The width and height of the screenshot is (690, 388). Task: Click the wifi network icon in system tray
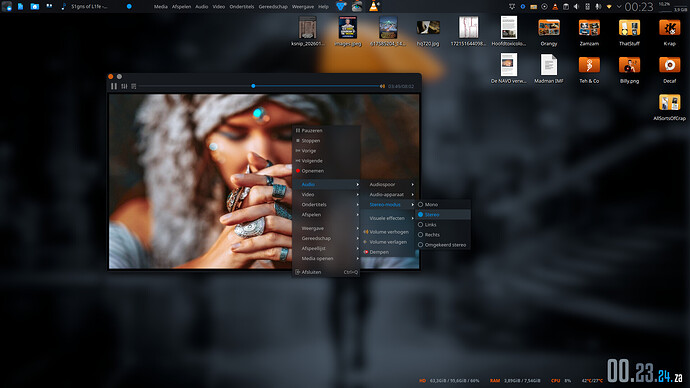tap(609, 7)
